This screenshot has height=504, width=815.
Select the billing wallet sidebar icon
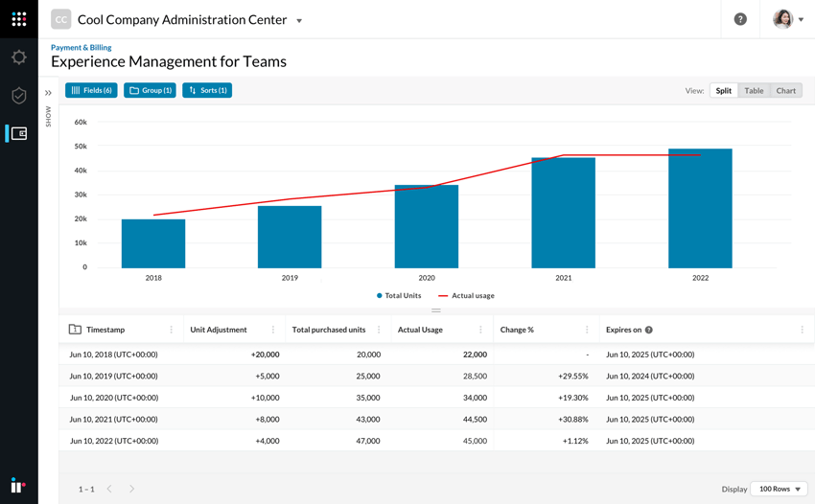pos(18,133)
